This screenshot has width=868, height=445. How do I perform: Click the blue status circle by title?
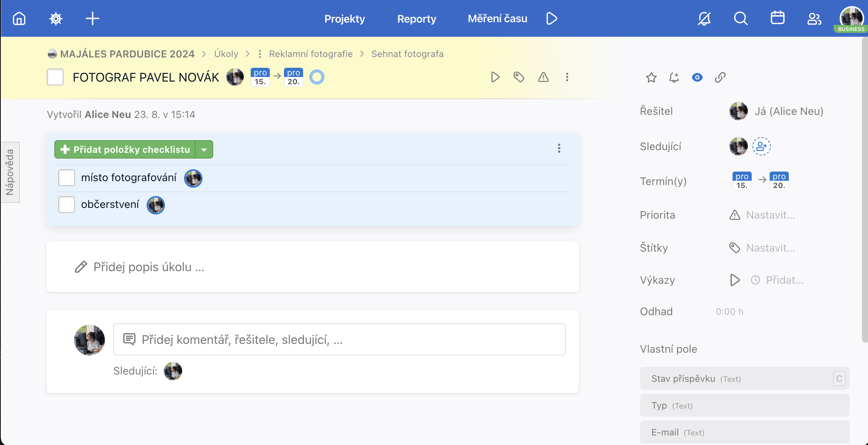(317, 77)
